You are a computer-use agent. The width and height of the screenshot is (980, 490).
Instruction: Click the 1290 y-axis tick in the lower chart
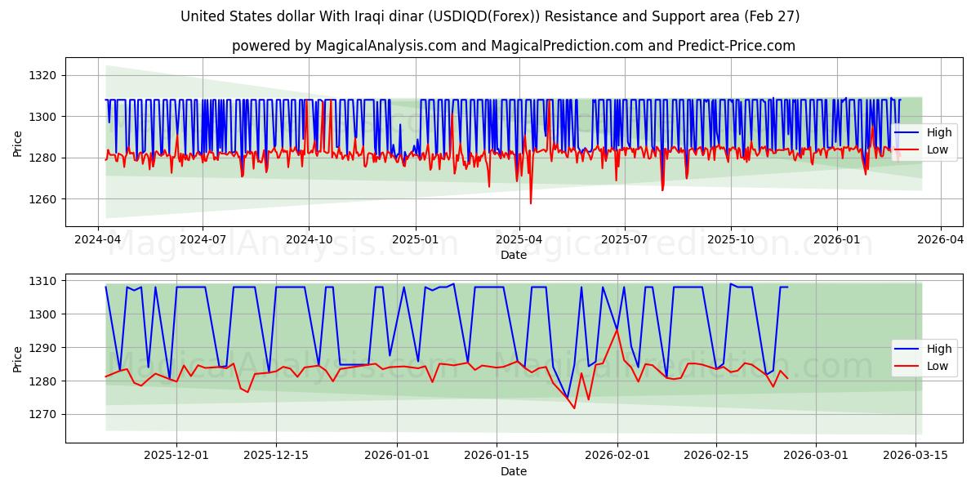coord(45,348)
